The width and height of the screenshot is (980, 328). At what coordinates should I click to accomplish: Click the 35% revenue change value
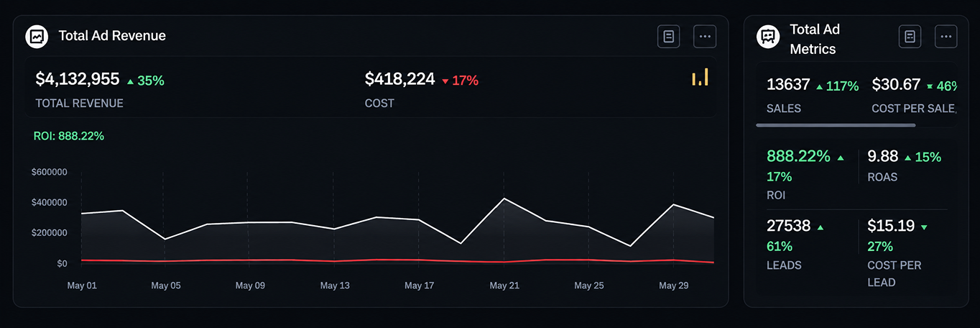[151, 81]
